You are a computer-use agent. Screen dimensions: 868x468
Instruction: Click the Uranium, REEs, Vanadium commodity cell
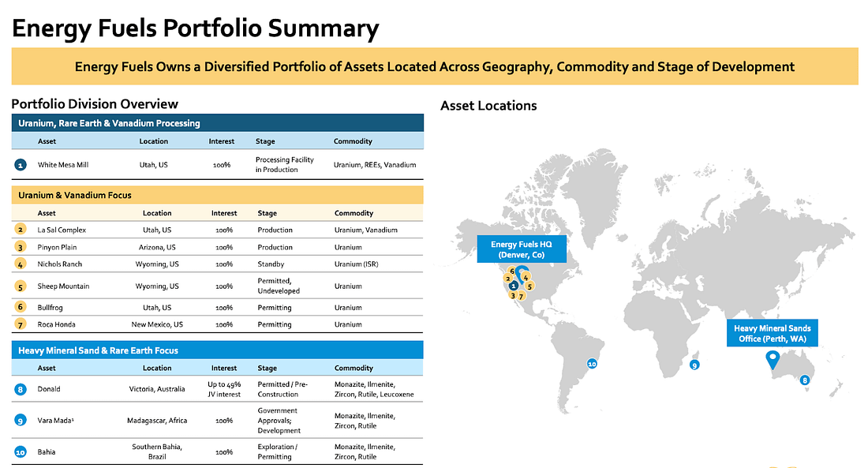tap(375, 164)
